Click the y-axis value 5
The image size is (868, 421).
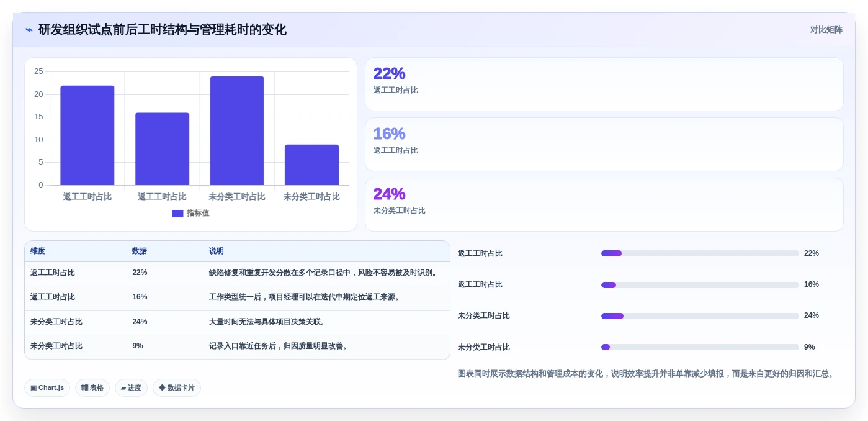(41, 162)
